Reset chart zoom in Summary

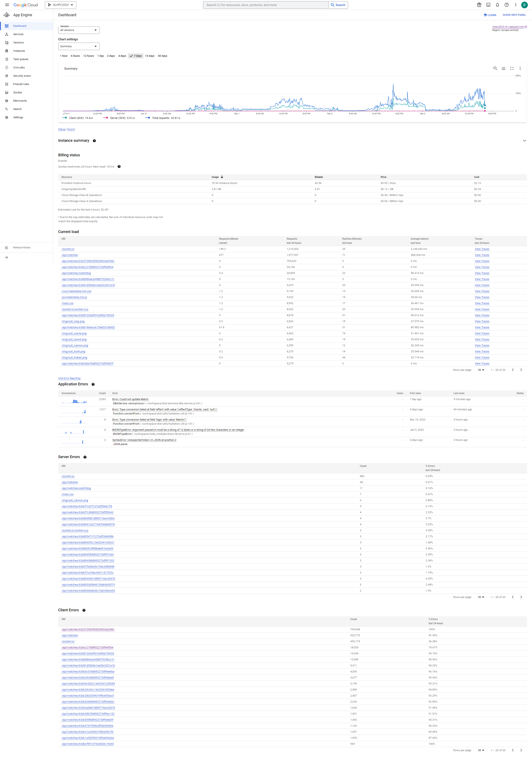495,68
